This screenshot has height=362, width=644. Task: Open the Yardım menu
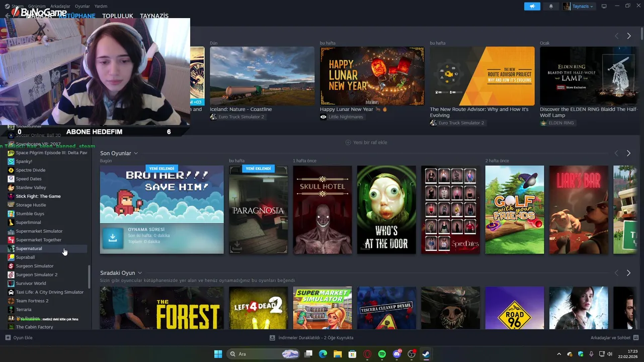[x=101, y=6]
